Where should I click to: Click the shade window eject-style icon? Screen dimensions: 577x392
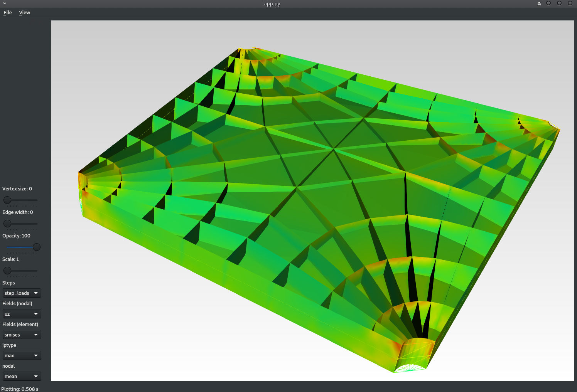point(539,3)
